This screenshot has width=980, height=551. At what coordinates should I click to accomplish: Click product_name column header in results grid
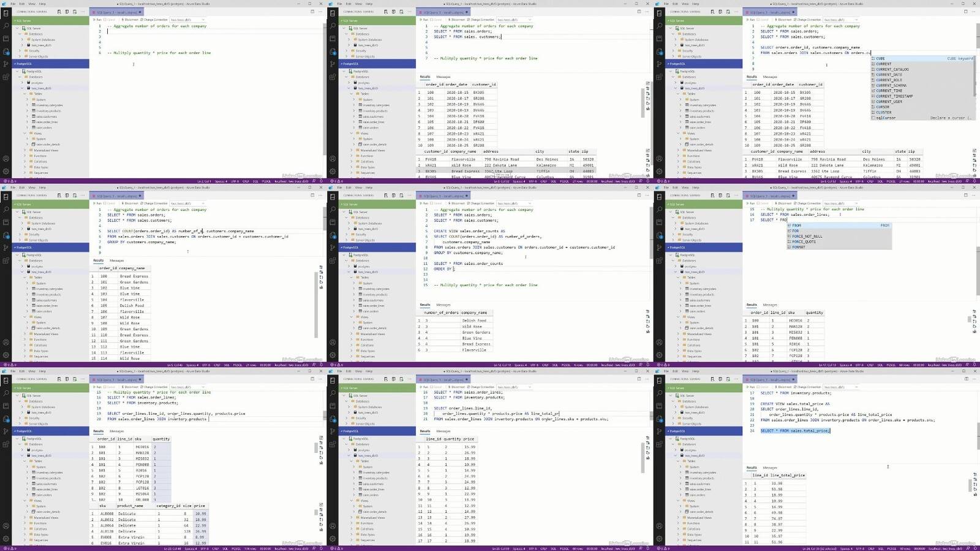coord(130,506)
